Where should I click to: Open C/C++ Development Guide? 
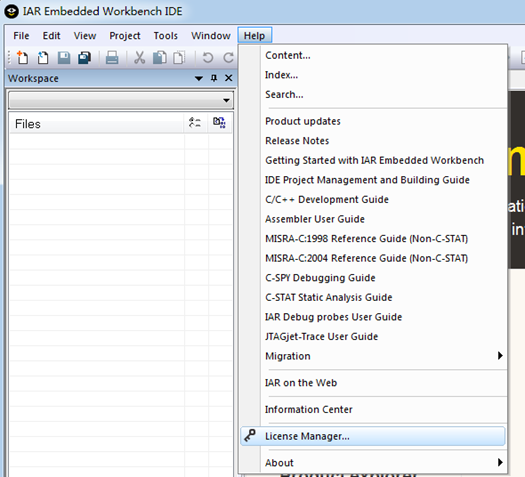pyautogui.click(x=373, y=199)
